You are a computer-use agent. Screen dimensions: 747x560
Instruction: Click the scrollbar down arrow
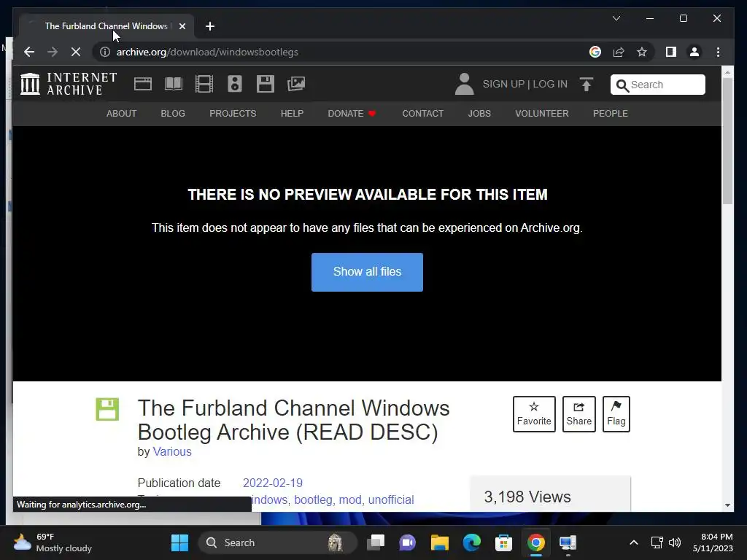click(x=727, y=505)
